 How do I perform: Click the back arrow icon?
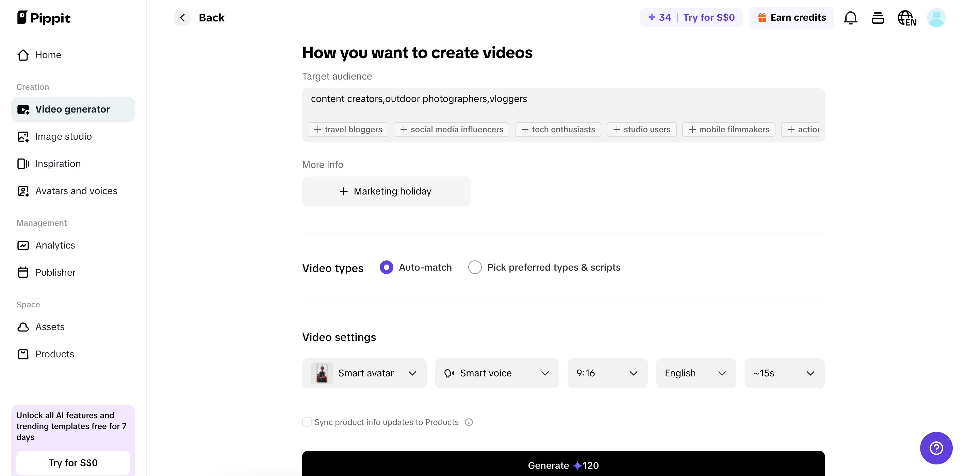[182, 17]
